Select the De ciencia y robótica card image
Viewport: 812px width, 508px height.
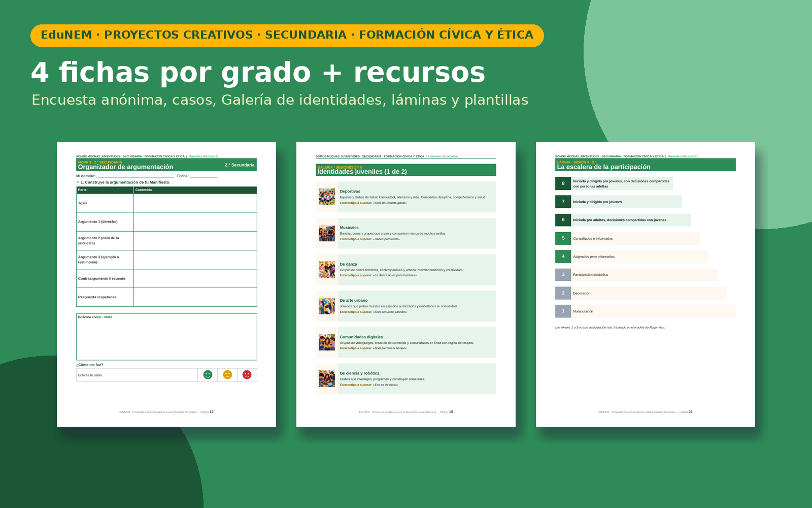[327, 378]
